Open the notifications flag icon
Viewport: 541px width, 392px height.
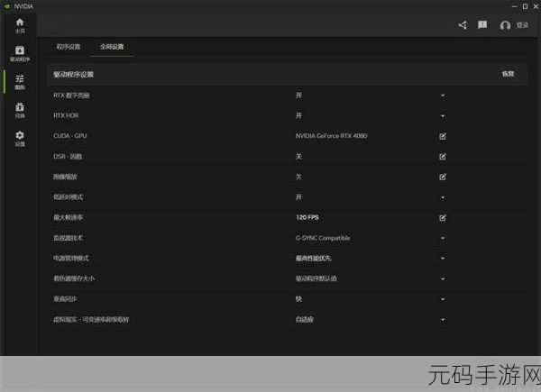[x=482, y=24]
